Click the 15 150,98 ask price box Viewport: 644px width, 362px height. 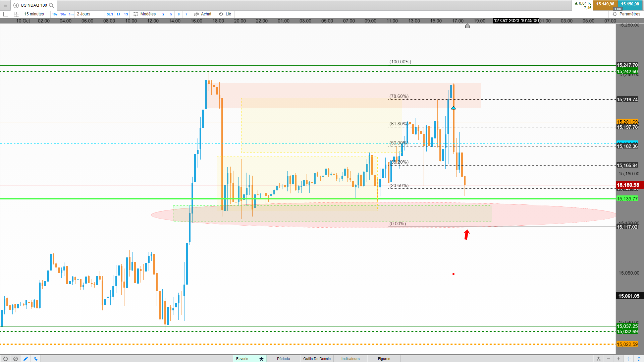click(630, 4)
